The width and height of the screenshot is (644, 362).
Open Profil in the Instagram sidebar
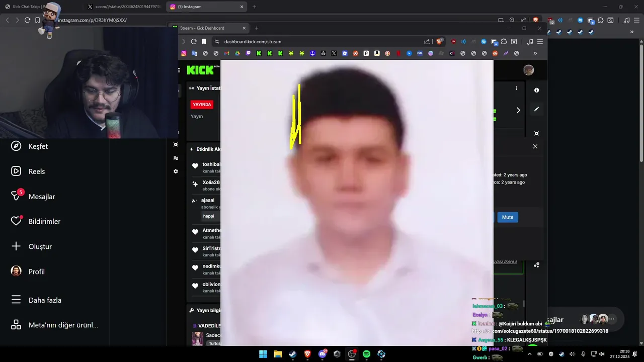(28, 271)
